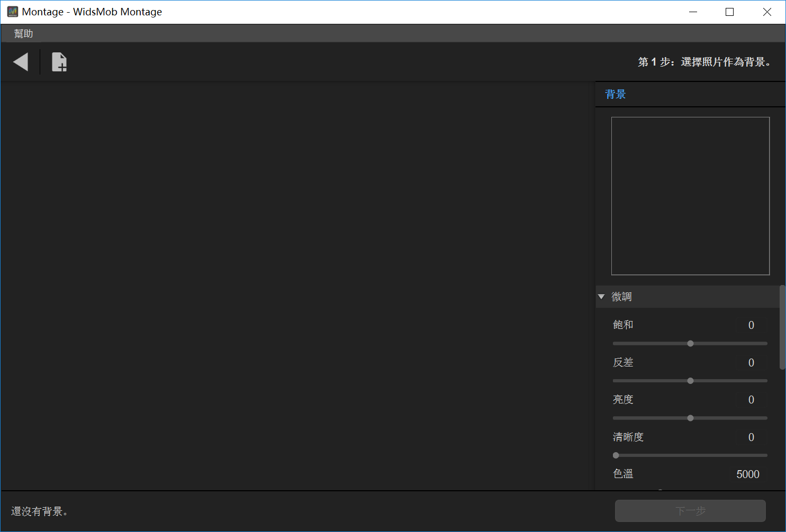Click the 飽和 value field
The width and height of the screenshot is (786, 532).
(x=751, y=325)
